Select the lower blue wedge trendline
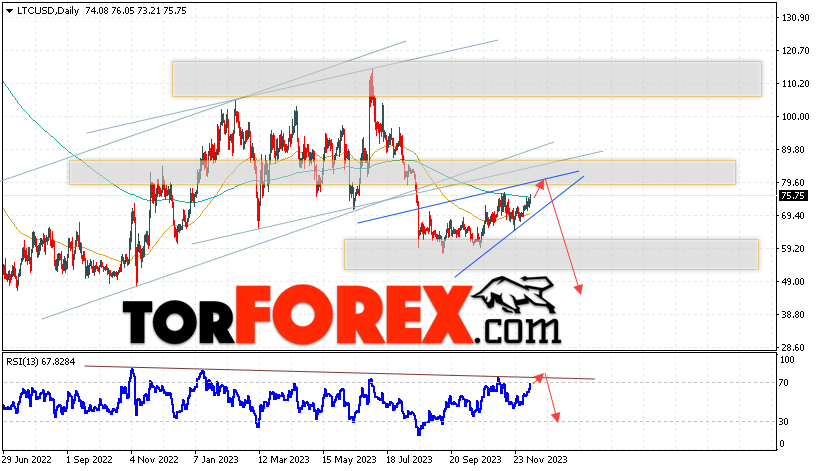This screenshot has height=471, width=816. [519, 226]
